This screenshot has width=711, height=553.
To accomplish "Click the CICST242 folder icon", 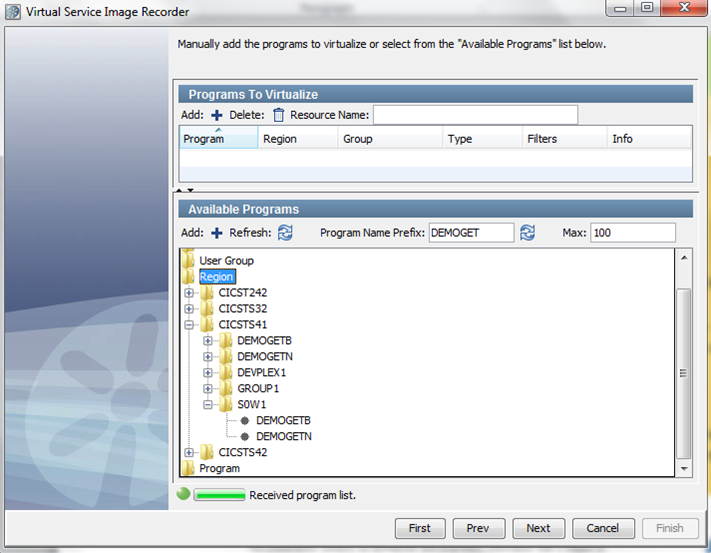I will coord(207,292).
